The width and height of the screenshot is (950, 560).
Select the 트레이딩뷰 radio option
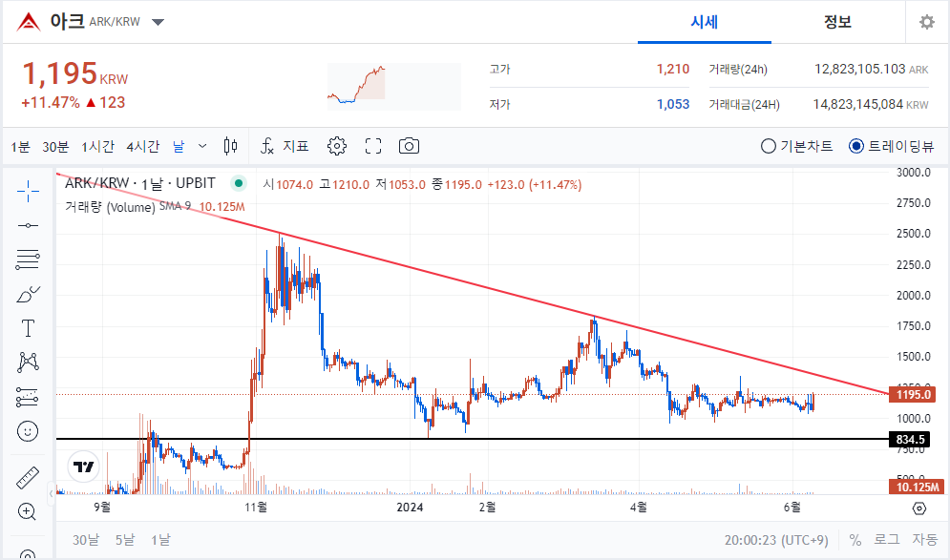tap(892, 146)
